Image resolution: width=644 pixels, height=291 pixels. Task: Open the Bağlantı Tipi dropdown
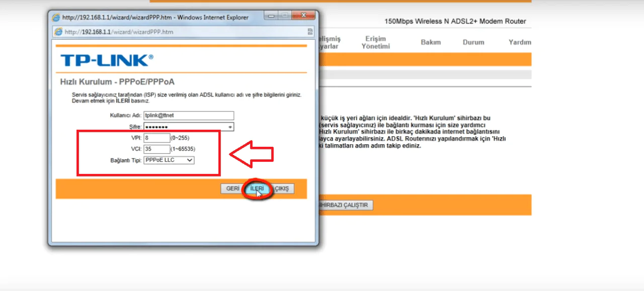tap(169, 160)
